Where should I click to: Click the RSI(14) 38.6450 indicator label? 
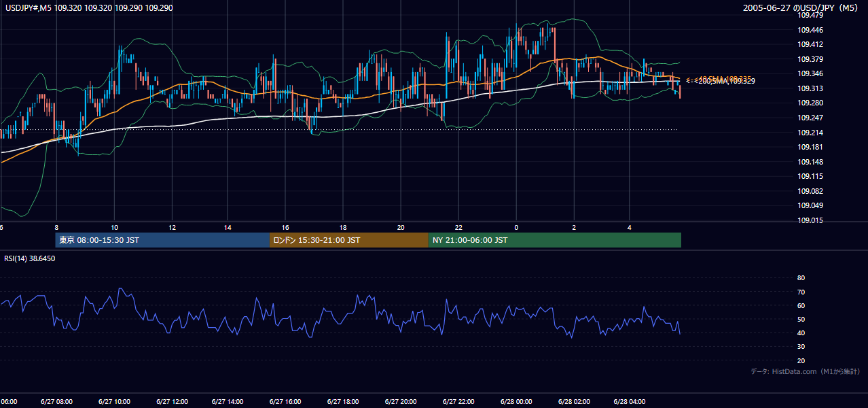29,258
